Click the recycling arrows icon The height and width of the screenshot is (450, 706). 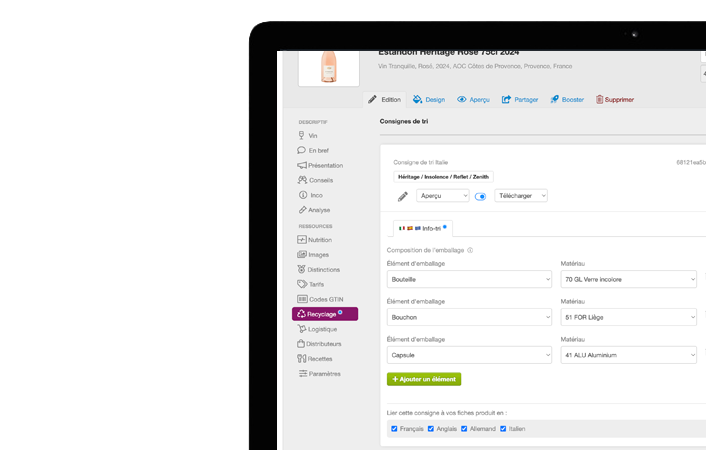[x=301, y=314]
